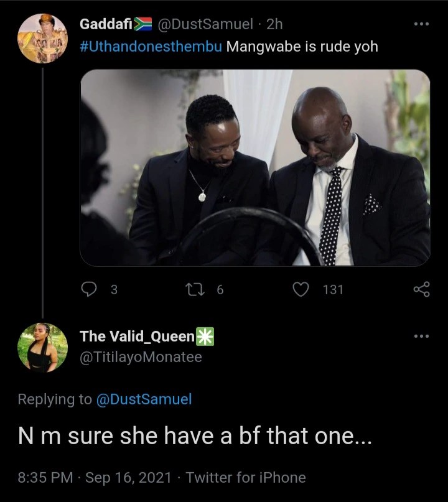The height and width of the screenshot is (502, 448).
Task: Click the reply speech bubble icon
Action: click(91, 289)
